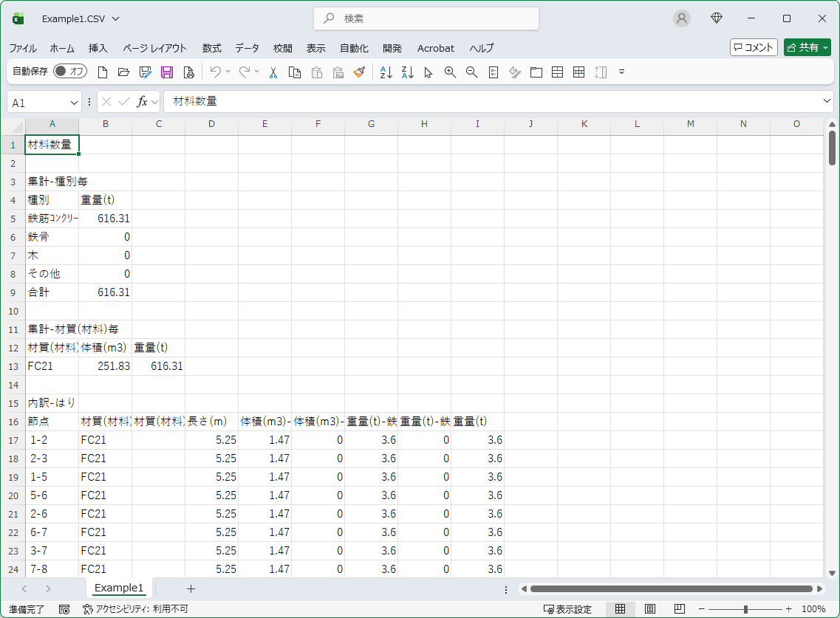Switch to Page Layout view

pos(650,609)
